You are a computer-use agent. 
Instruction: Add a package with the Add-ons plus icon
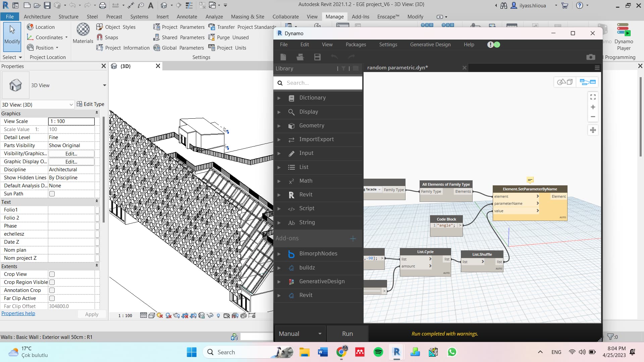coord(353,238)
